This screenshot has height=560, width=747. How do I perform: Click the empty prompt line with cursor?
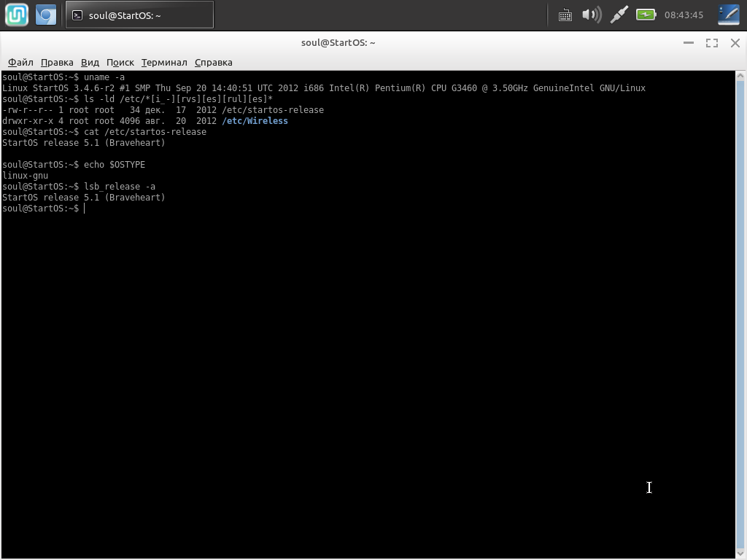point(43,209)
